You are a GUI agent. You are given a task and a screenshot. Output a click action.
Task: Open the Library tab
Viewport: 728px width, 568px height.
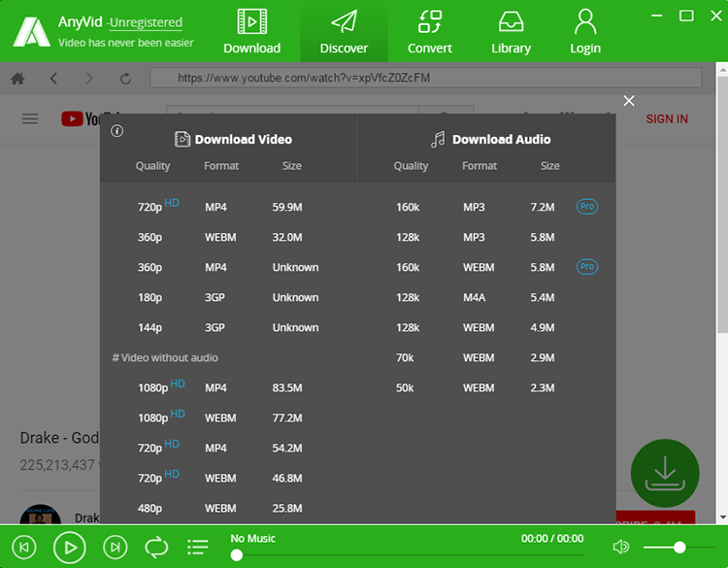point(511,31)
